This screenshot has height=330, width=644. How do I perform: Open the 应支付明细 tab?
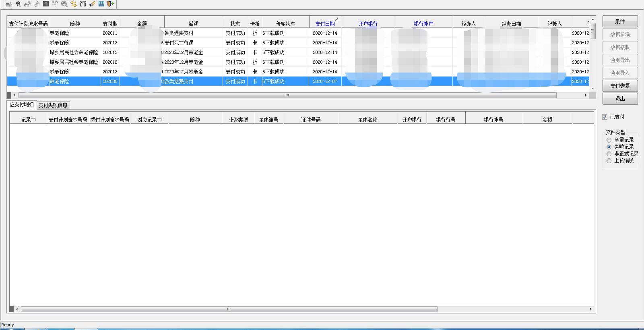pos(22,104)
